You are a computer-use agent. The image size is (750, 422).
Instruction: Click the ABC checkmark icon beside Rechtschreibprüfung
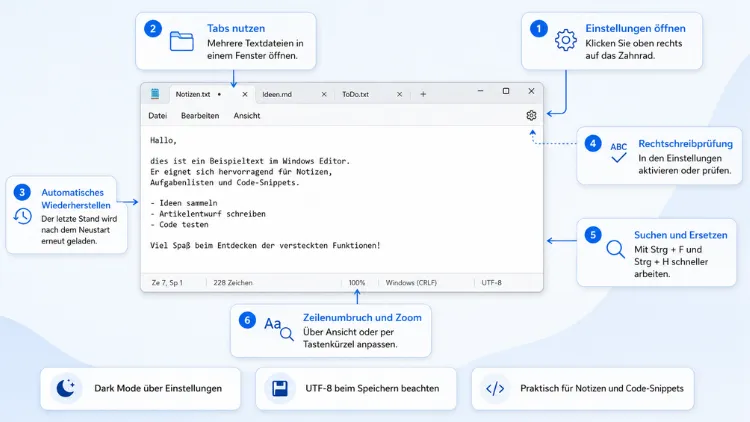[x=618, y=153]
